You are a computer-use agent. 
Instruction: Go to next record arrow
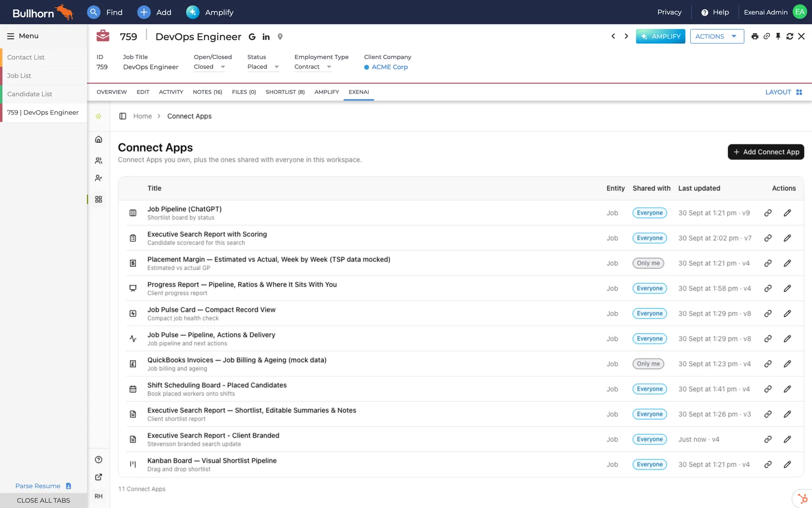[626, 37]
